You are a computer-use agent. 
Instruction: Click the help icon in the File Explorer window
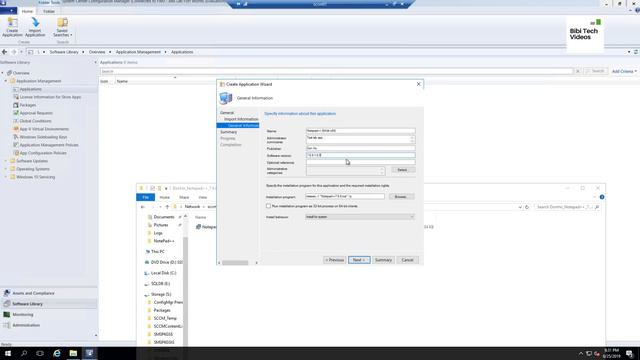(x=602, y=197)
